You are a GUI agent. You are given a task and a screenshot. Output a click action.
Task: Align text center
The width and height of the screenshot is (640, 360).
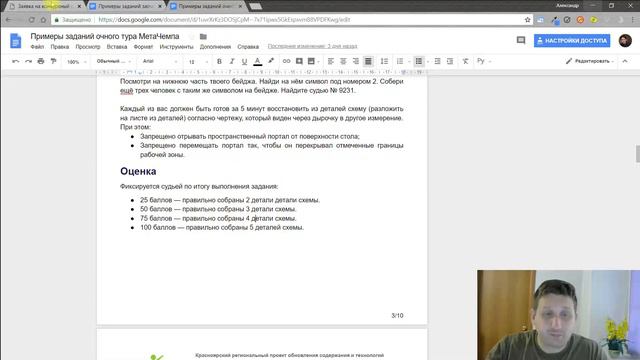click(343, 61)
